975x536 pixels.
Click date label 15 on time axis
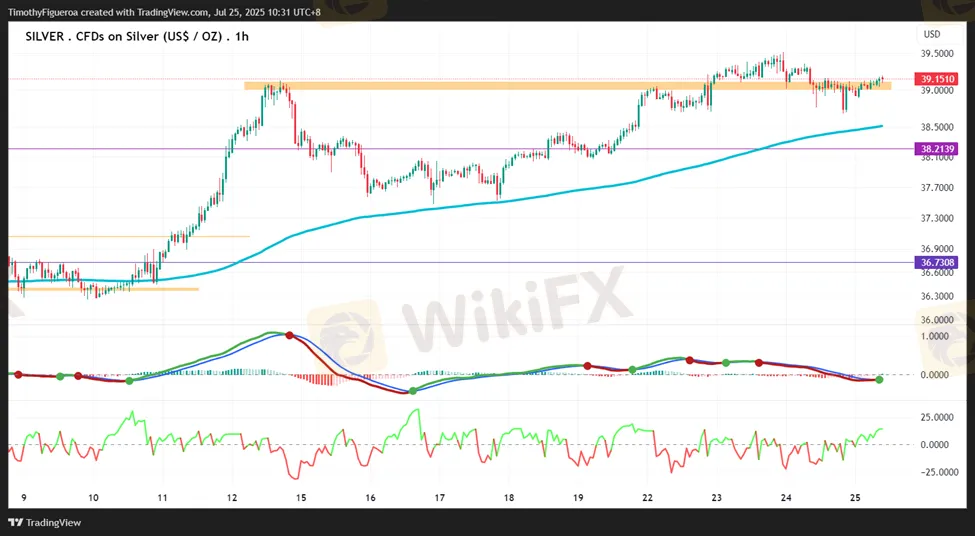point(302,498)
